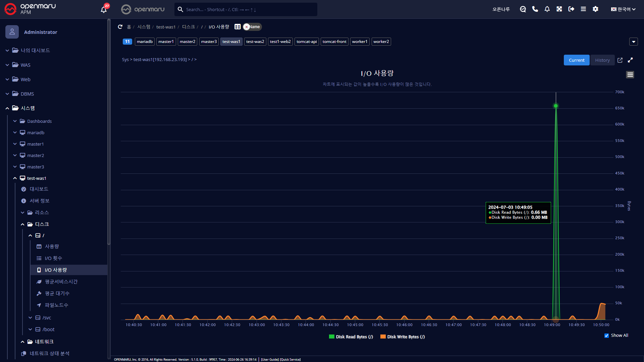The image size is (644, 362).
Task: Expand the WAS folder in sidebar
Action: 25,65
